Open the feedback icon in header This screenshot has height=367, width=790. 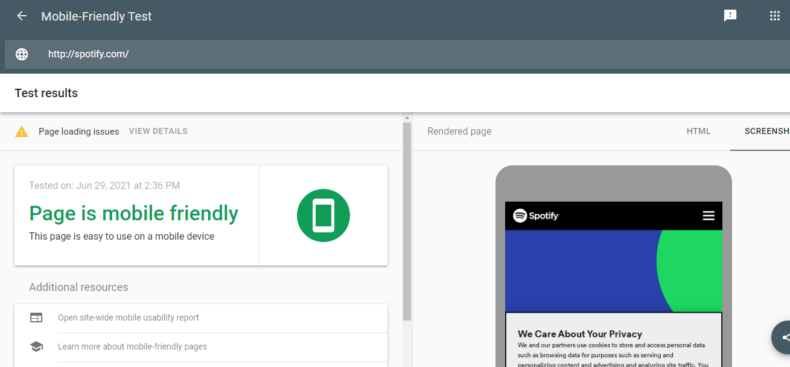click(x=730, y=16)
